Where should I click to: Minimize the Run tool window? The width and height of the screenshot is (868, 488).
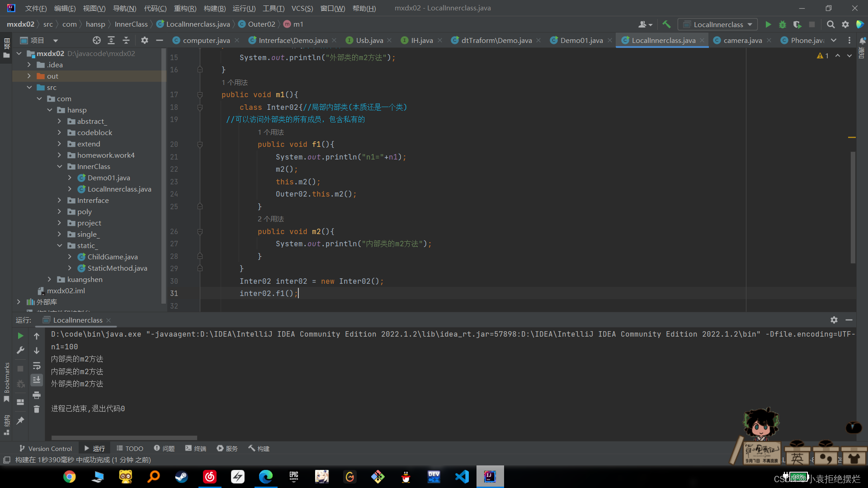(849, 320)
